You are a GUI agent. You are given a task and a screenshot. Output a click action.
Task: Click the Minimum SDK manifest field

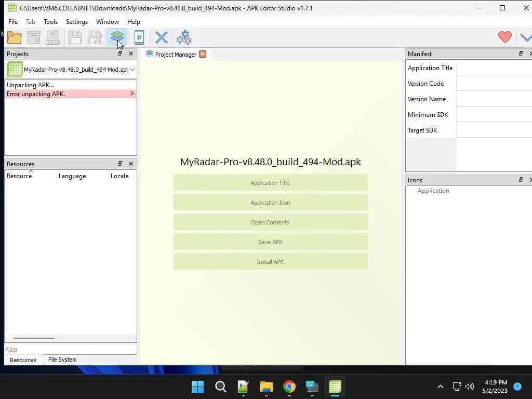[x=495, y=115]
